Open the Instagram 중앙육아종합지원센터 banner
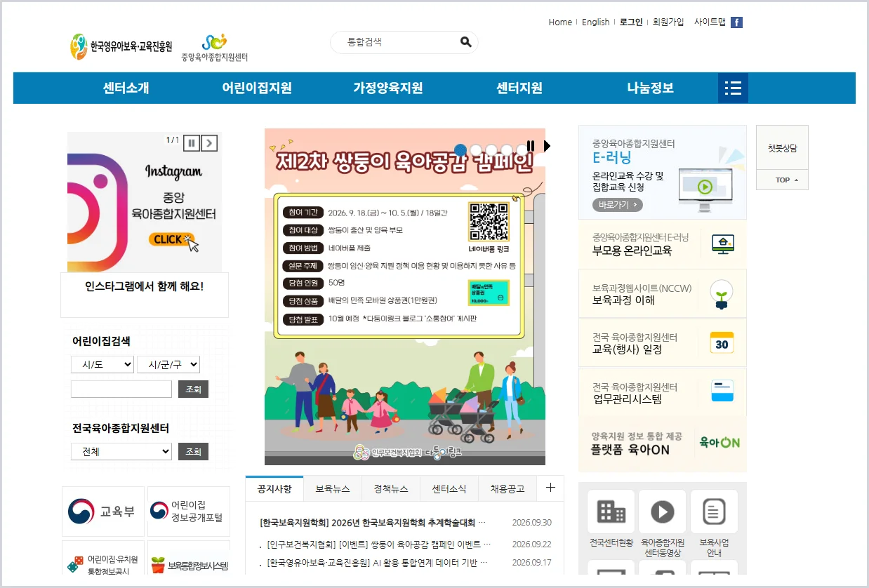 pyautogui.click(x=145, y=202)
